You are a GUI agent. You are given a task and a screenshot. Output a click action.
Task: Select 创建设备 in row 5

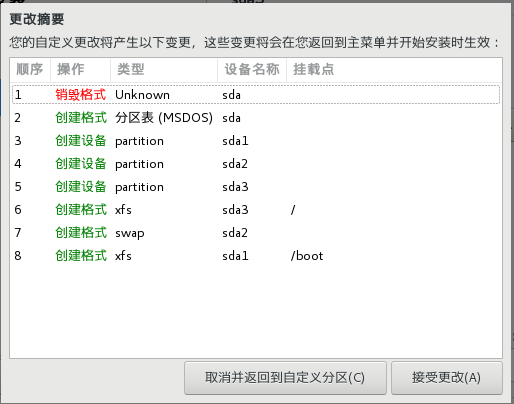click(81, 187)
